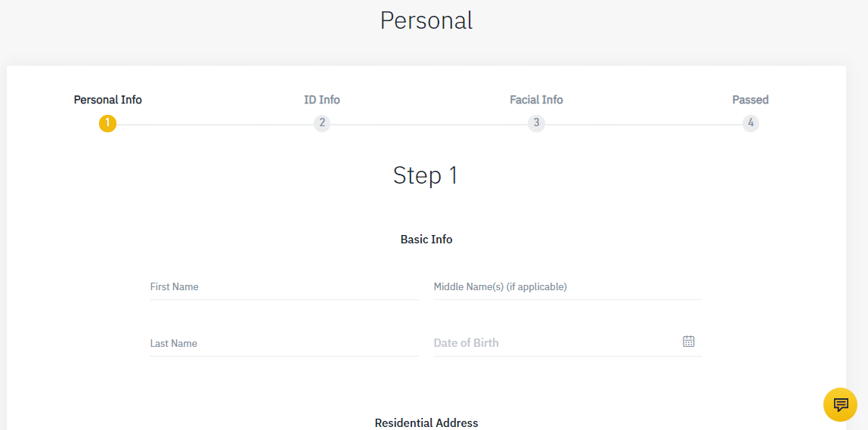Screen dimensions: 868x430
Task: Focus the Last Name input field
Action: coord(284,344)
